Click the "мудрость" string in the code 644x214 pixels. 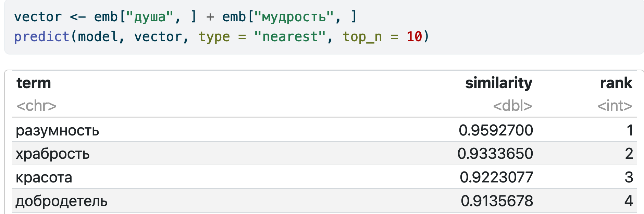coord(294,17)
